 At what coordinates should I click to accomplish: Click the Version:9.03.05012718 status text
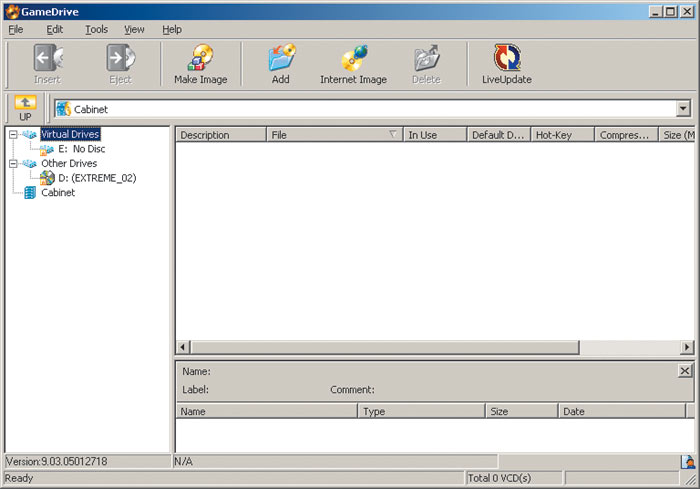tap(57, 461)
